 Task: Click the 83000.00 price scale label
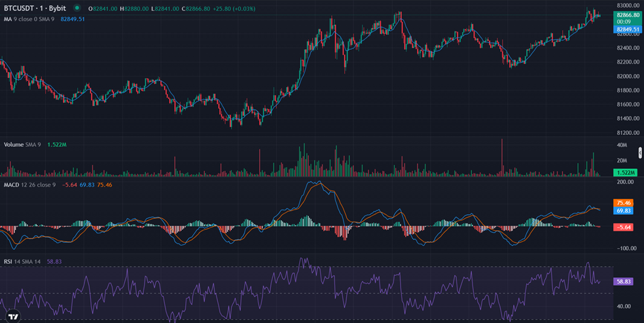click(628, 5)
